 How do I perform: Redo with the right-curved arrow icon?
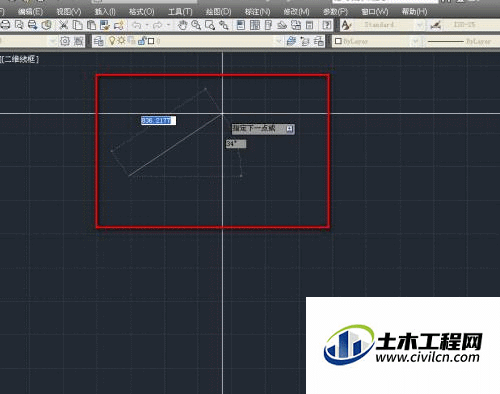point(157,25)
